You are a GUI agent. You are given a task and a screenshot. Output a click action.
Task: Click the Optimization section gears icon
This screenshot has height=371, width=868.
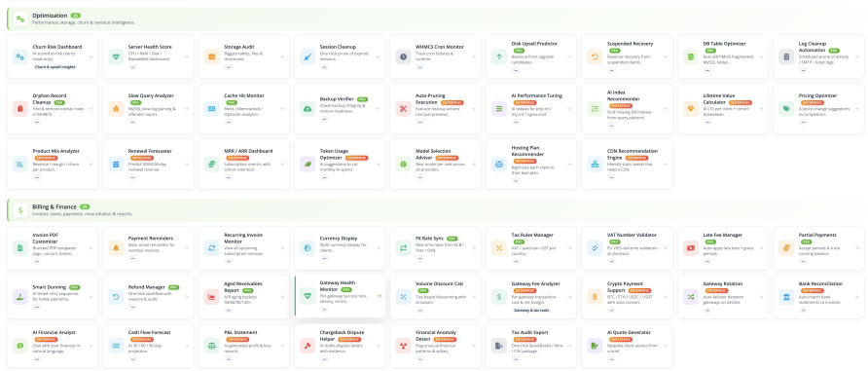20,19
